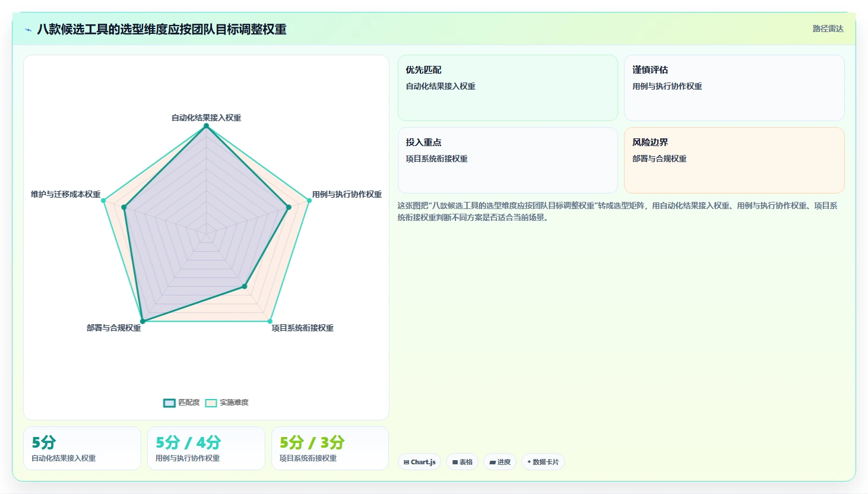868x494 pixels.
Task: Click the 实施难度 point on 维护与迁移成本权重 axis
Action: coord(104,201)
